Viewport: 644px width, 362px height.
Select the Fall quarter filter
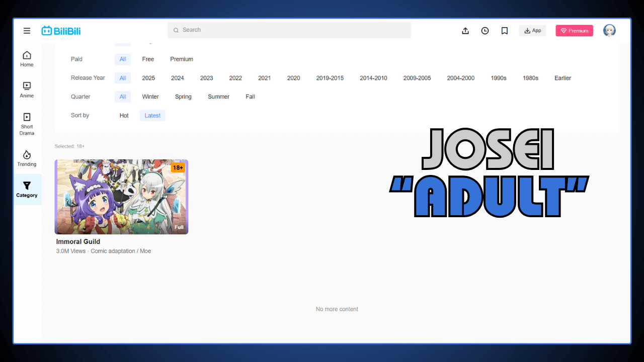pyautogui.click(x=250, y=97)
